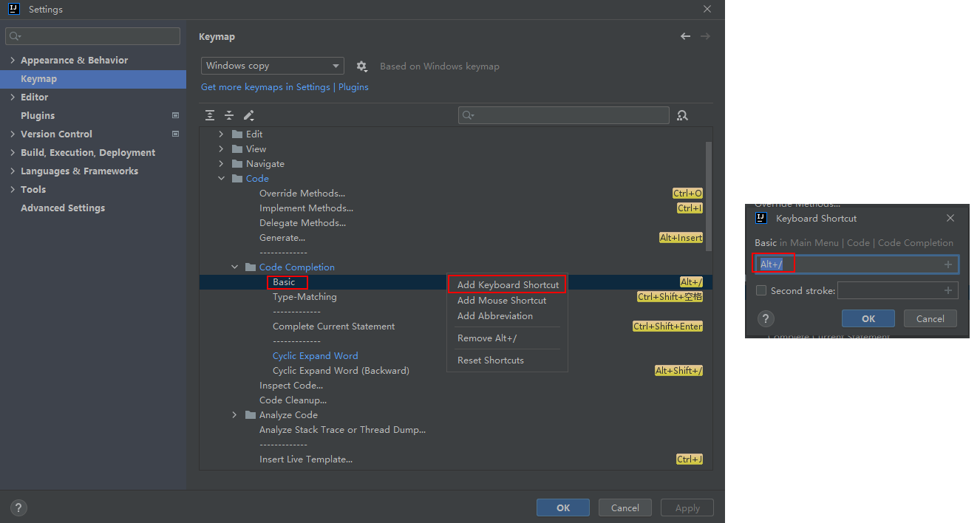Click the Second stroke input field

click(x=897, y=290)
